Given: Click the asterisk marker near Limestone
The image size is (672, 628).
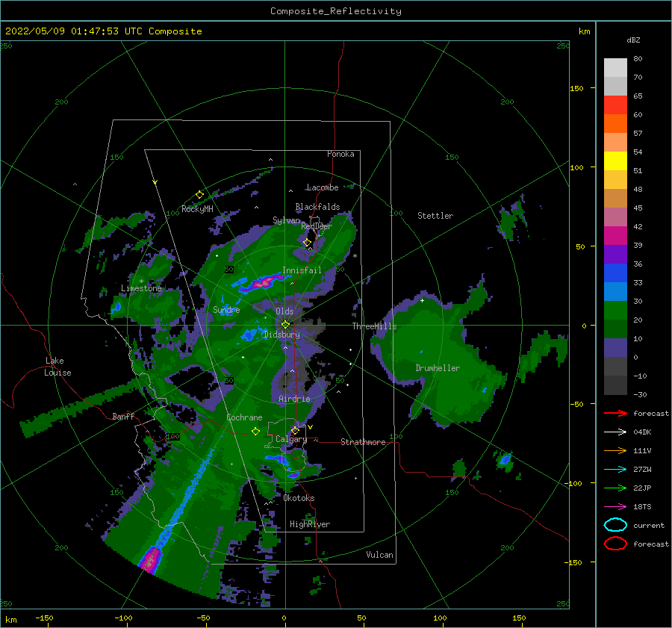Looking at the screenshot, I should 141,282.
